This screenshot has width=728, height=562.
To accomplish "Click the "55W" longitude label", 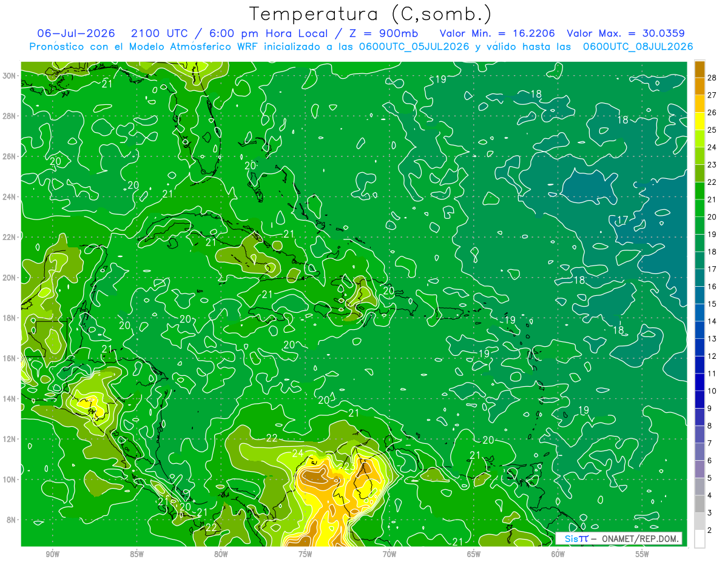I will [x=642, y=554].
